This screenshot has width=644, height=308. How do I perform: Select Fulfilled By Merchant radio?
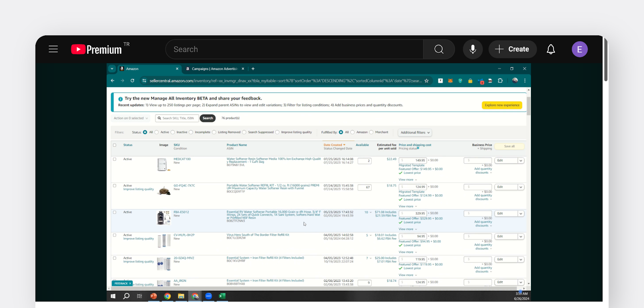pos(371,132)
